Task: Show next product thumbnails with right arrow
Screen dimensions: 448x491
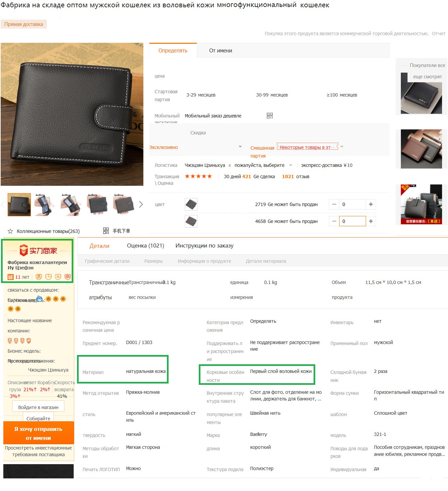Action: click(141, 204)
